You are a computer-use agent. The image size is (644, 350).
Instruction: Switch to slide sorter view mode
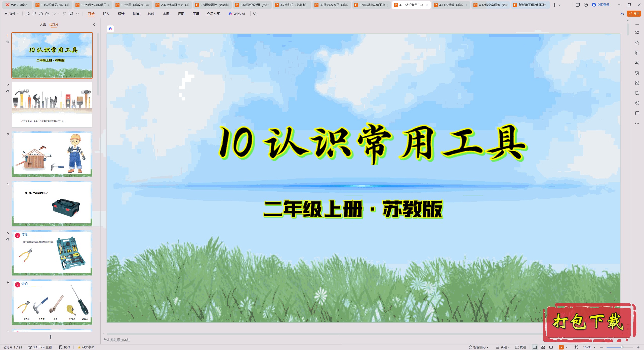click(543, 347)
